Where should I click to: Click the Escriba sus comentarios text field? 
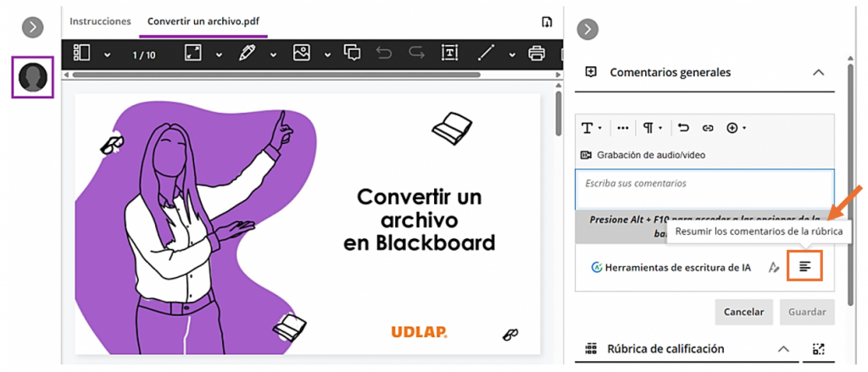pos(704,189)
